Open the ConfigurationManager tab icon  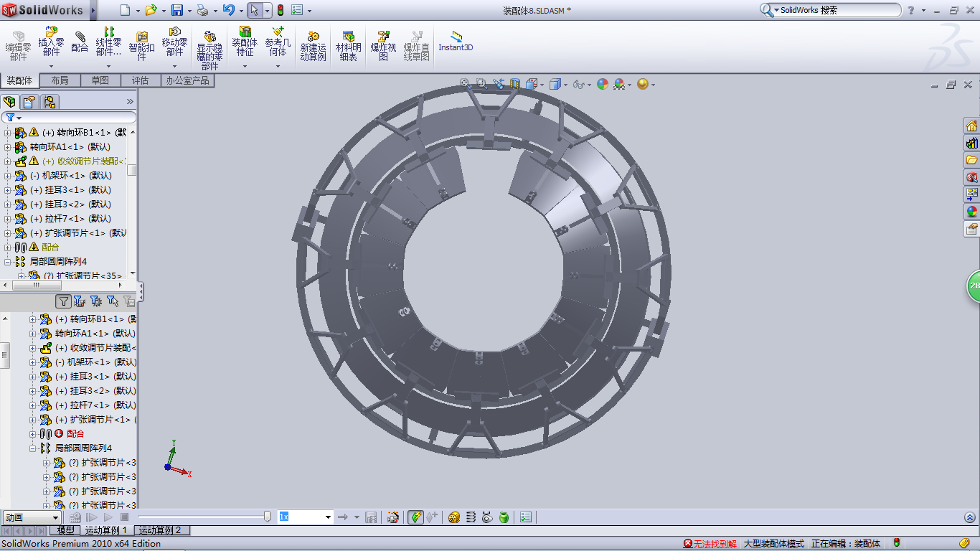49,101
